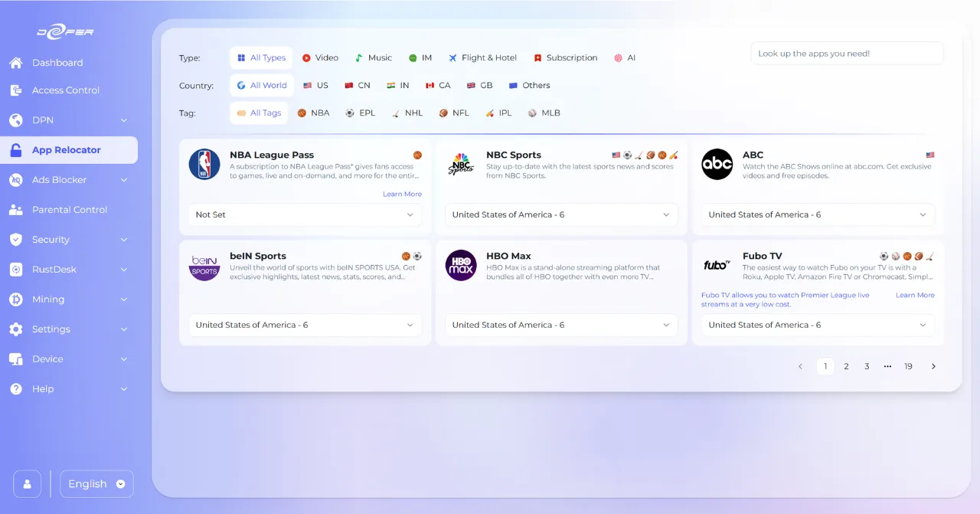Select the All World country filter

tap(262, 85)
